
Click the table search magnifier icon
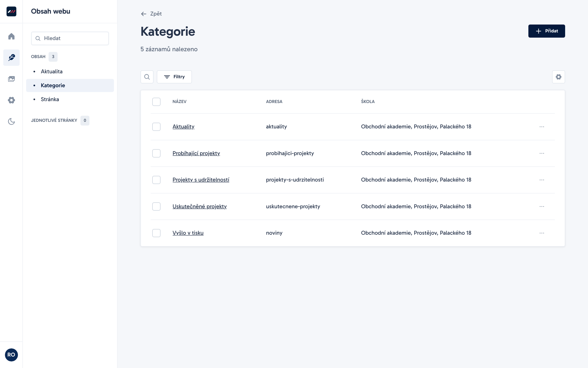click(147, 77)
